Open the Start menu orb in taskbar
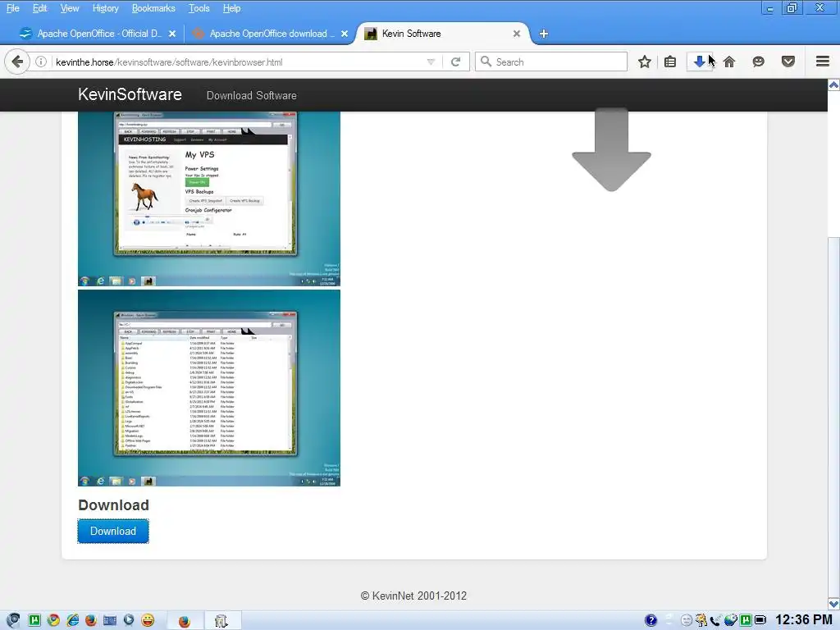Screen dimensions: 840x630 click(13, 620)
